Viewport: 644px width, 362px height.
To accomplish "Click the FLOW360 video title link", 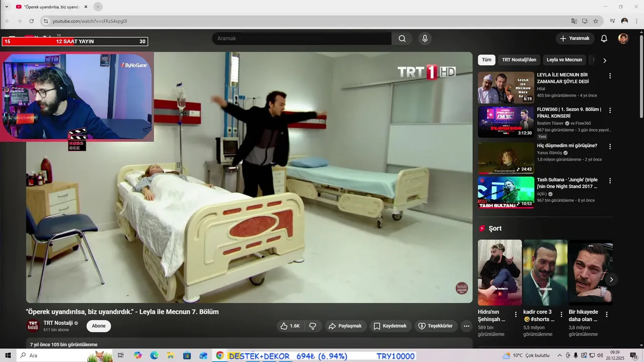I will (x=569, y=113).
